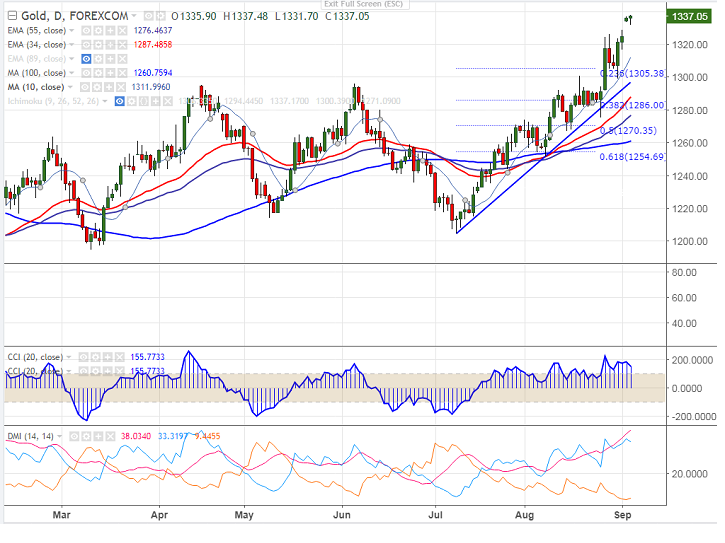The width and height of the screenshot is (725, 543).
Task: Click plus icon in MA (100, close) row
Action: (x=110, y=73)
